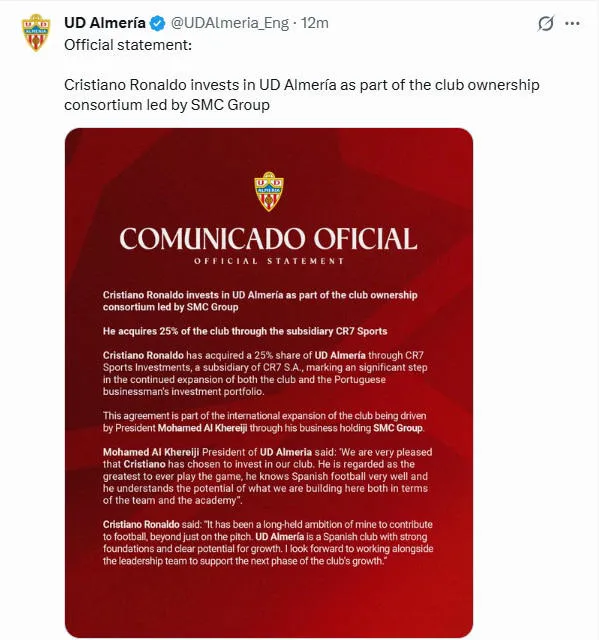This screenshot has width=599, height=640.
Task: Click the paragraph about international expansion
Action: [x=264, y=422]
